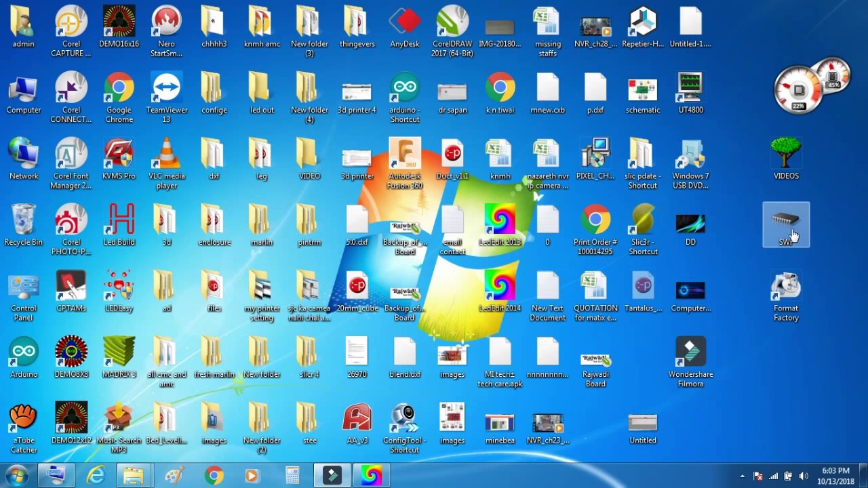Select the Recycle Bin icon
Screen dimensions: 868x488
[24, 226]
